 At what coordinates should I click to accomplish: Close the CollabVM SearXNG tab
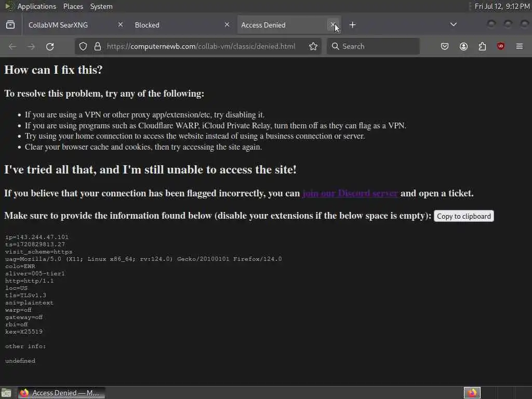tap(120, 24)
